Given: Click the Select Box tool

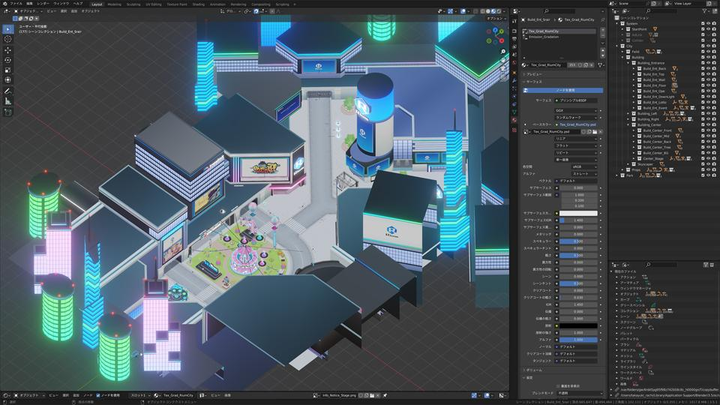Looking at the screenshot, I should pyautogui.click(x=8, y=29).
